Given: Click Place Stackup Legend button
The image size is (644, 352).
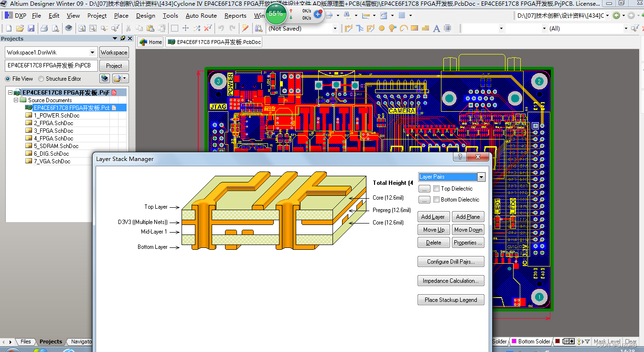Looking at the screenshot, I should point(451,300).
